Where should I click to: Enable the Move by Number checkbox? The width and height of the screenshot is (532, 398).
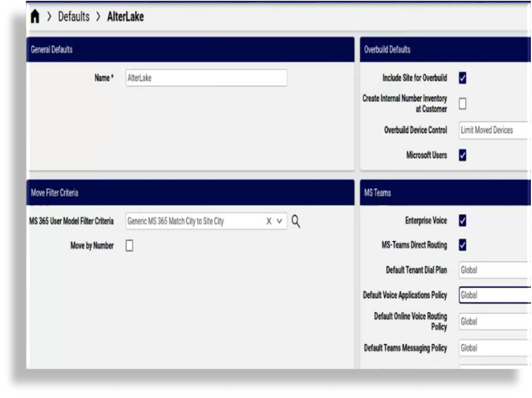(128, 246)
